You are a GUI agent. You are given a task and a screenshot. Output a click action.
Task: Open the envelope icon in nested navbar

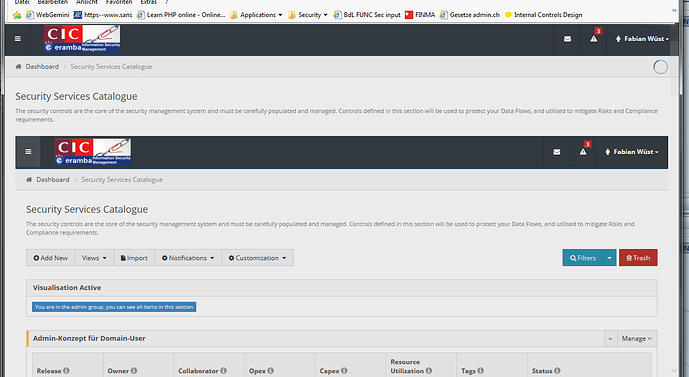coord(557,152)
